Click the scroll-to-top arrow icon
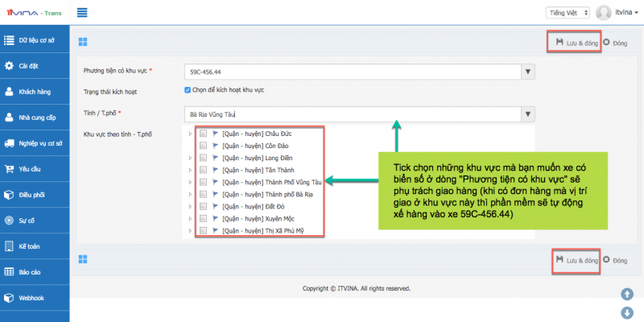Image resolution: width=644 pixels, height=322 pixels. pos(627,295)
